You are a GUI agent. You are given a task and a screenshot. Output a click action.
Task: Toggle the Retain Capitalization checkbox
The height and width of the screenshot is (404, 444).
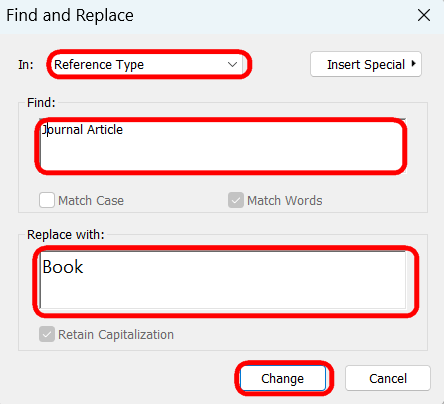point(47,334)
